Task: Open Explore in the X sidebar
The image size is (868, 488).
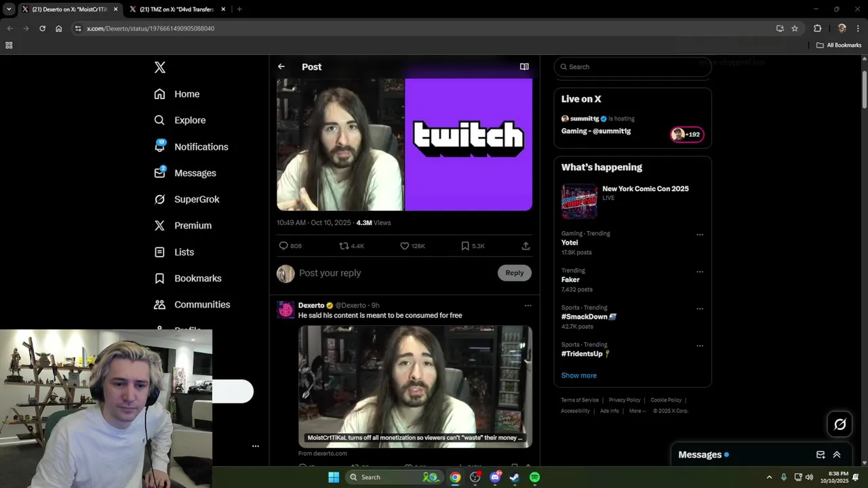Action: [x=180, y=120]
